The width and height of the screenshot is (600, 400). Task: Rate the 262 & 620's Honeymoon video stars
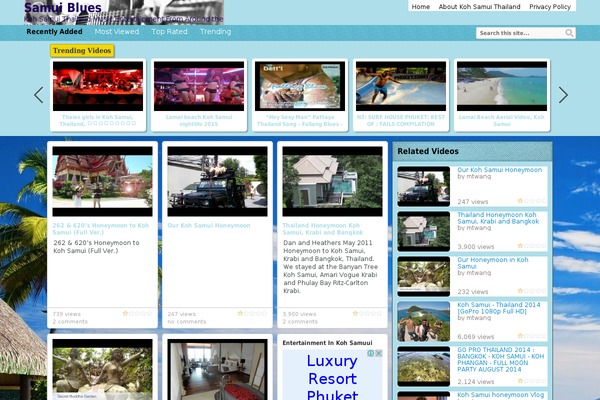(x=137, y=313)
